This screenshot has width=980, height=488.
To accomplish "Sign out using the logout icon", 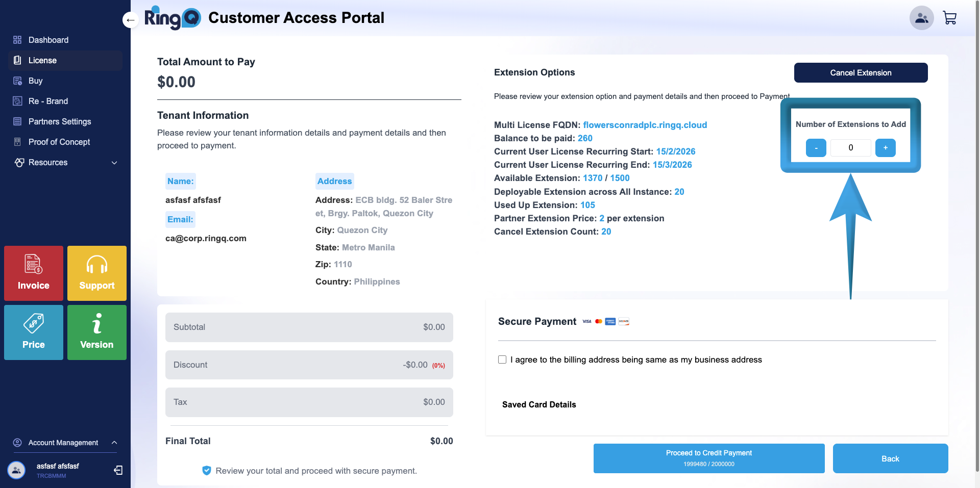I will 118,470.
